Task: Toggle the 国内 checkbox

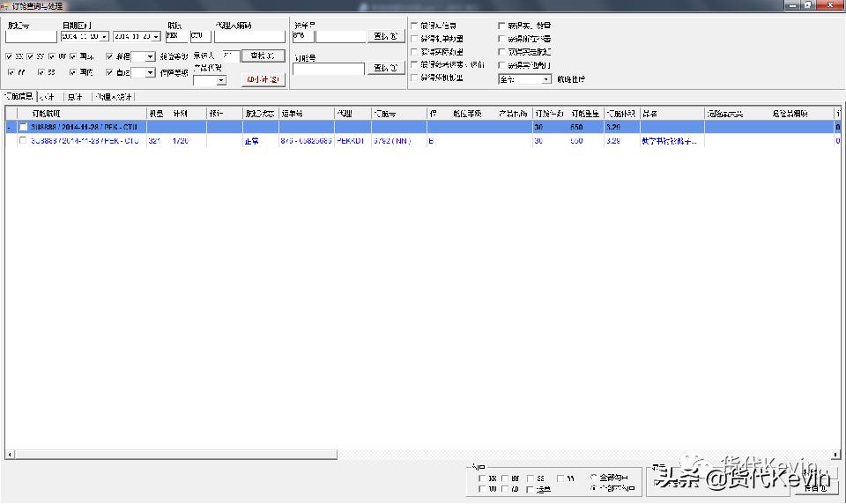Action: pyautogui.click(x=73, y=72)
